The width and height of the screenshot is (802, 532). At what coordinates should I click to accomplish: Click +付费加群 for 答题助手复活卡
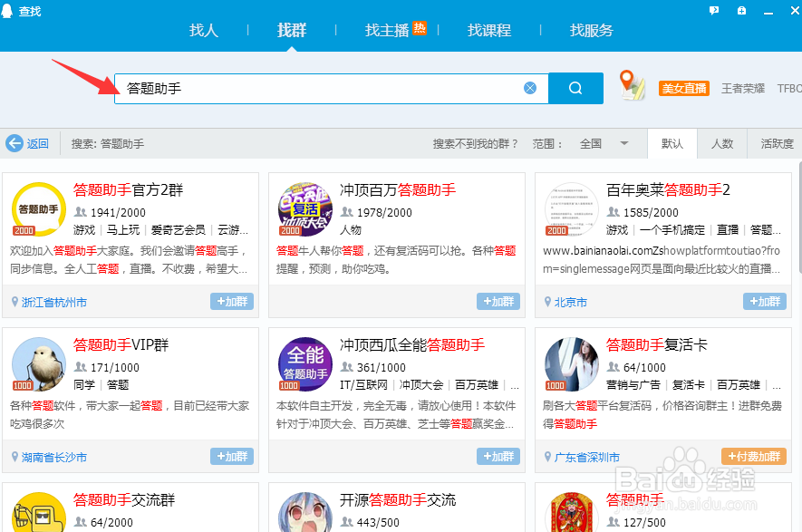pos(754,456)
